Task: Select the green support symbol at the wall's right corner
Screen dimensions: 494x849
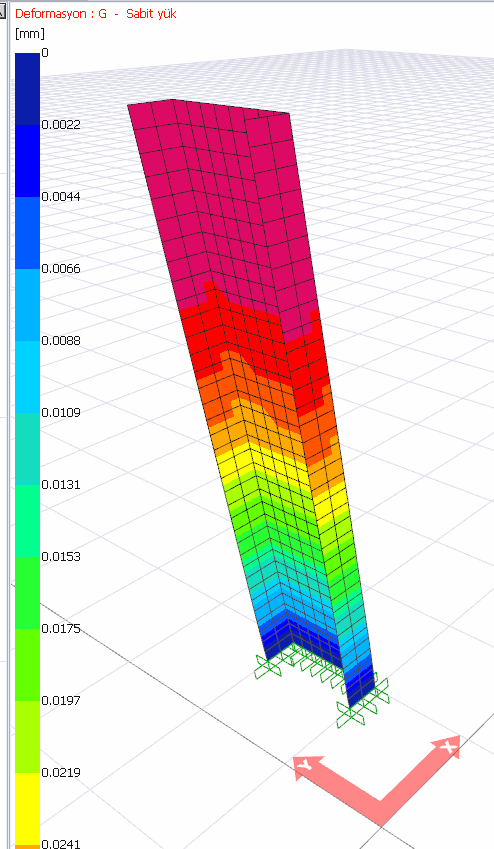Action: (x=362, y=703)
